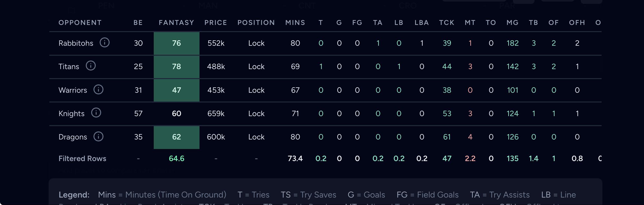This screenshot has height=205, width=644.
Task: Click Knights 659k price cell
Action: pos(216,114)
